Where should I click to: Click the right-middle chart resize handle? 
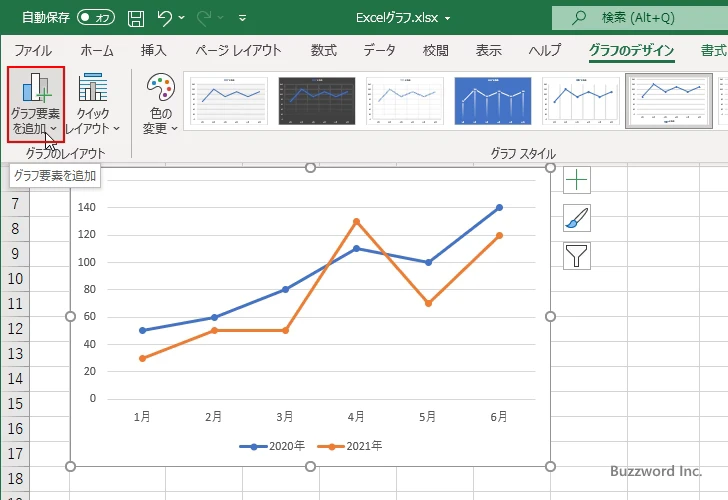pyautogui.click(x=550, y=317)
